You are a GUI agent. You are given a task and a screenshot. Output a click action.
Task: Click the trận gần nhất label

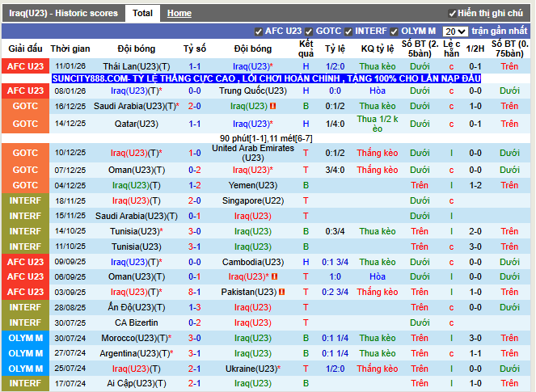pos(500,31)
